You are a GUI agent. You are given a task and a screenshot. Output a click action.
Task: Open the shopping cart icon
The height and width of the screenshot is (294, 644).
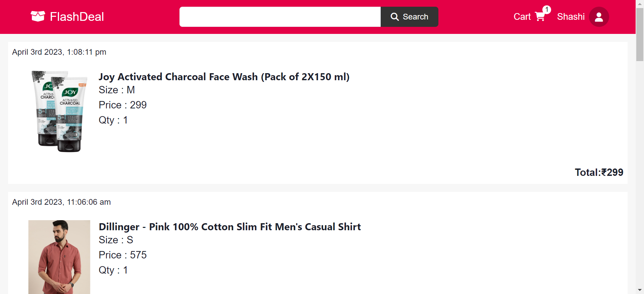pyautogui.click(x=540, y=17)
